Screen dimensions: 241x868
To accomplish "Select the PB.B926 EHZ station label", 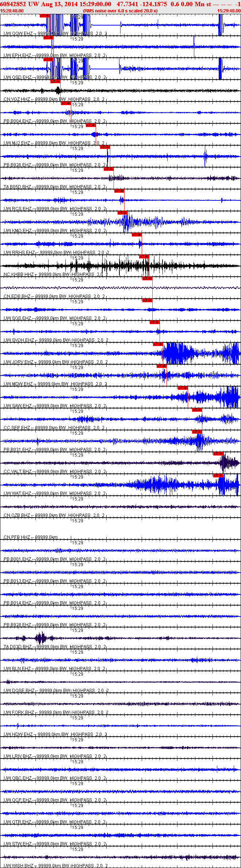I will (x=18, y=165).
